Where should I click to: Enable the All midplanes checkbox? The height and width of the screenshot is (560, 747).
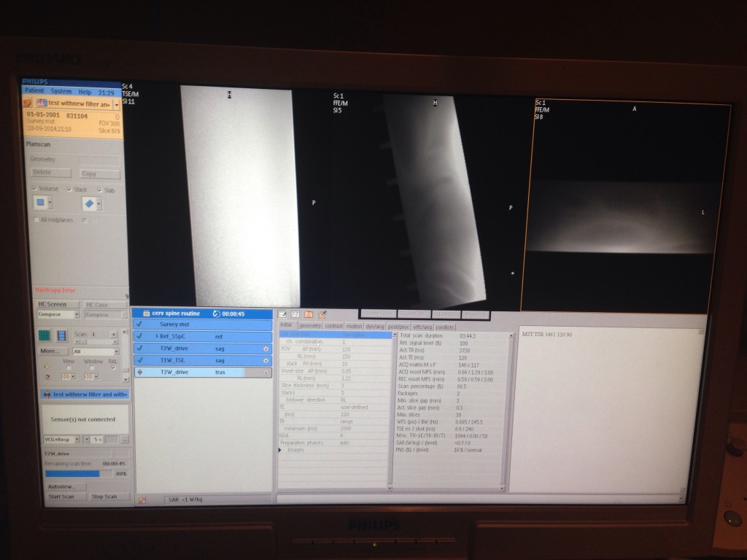[36, 219]
